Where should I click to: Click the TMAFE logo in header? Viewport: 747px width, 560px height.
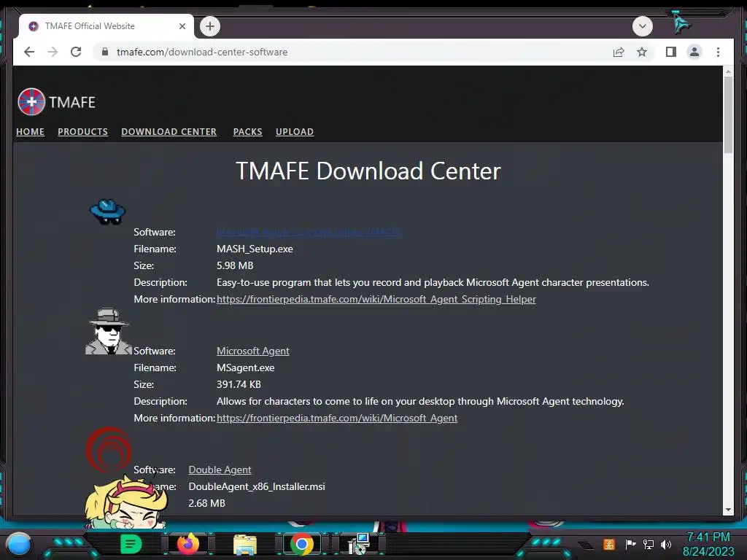[56, 102]
